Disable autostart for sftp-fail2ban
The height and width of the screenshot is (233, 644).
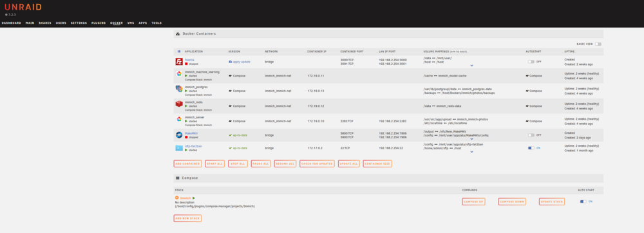531,147
